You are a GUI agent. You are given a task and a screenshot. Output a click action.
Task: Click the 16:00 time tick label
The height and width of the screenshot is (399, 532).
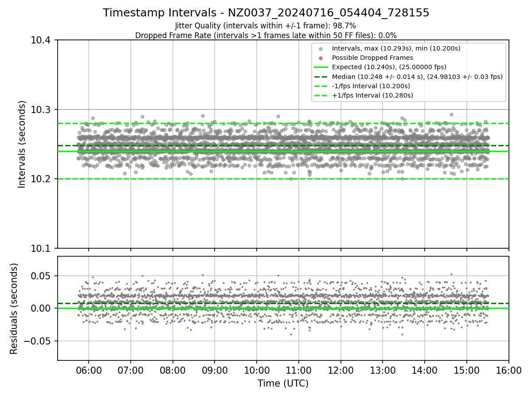click(509, 370)
